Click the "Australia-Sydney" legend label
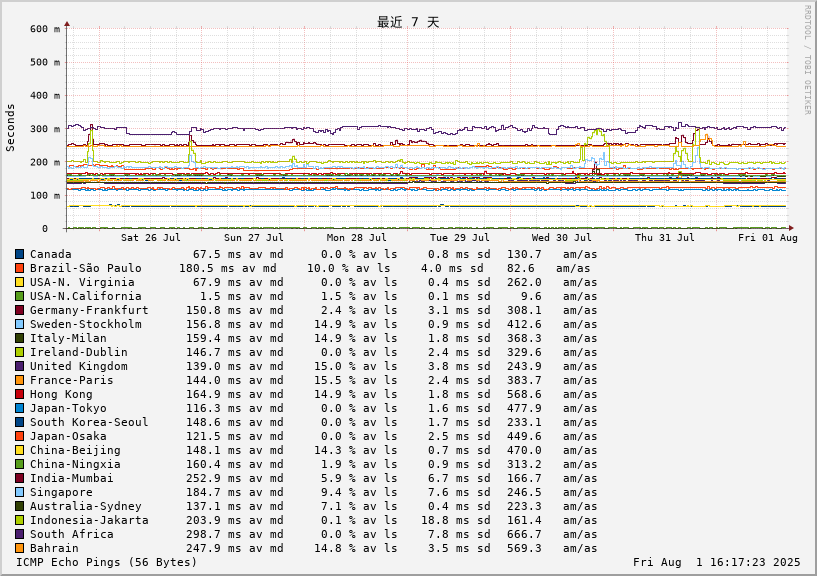This screenshot has height=576, width=817. click(85, 507)
